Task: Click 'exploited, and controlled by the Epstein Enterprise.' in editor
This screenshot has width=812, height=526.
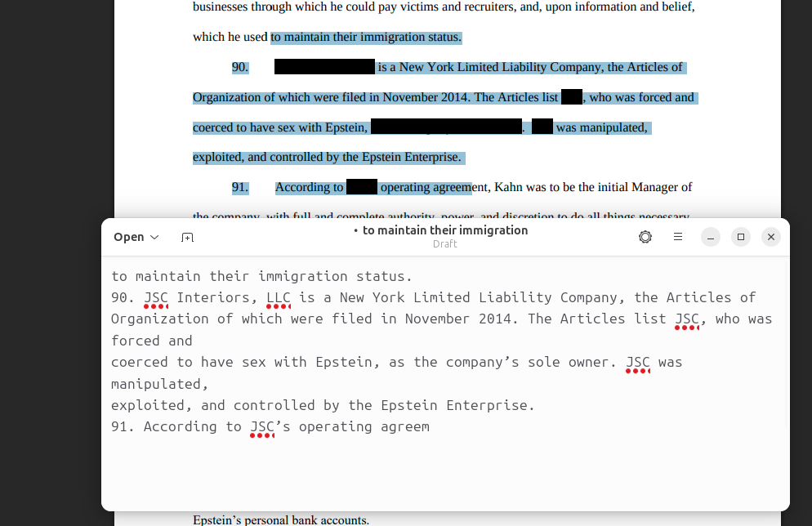Action: pyautogui.click(x=323, y=405)
